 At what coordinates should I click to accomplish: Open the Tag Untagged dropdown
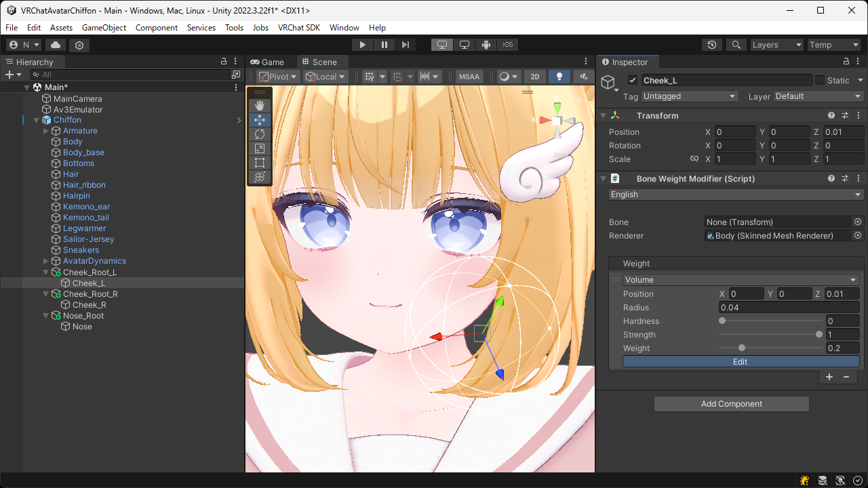[x=689, y=96]
